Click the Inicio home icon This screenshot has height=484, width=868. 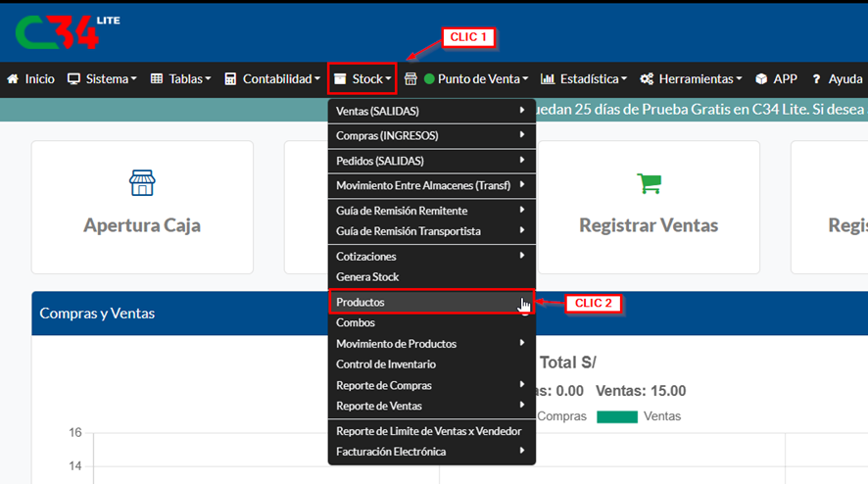13,78
